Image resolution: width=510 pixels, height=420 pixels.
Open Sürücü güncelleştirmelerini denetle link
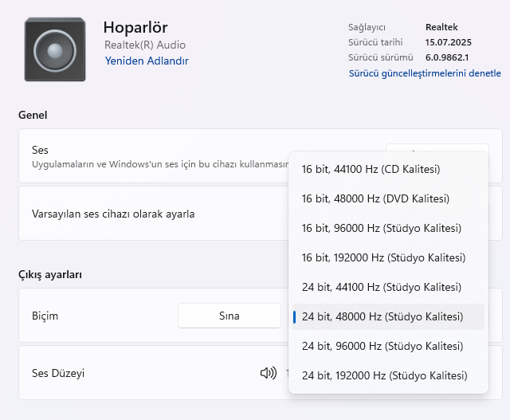[425, 73]
